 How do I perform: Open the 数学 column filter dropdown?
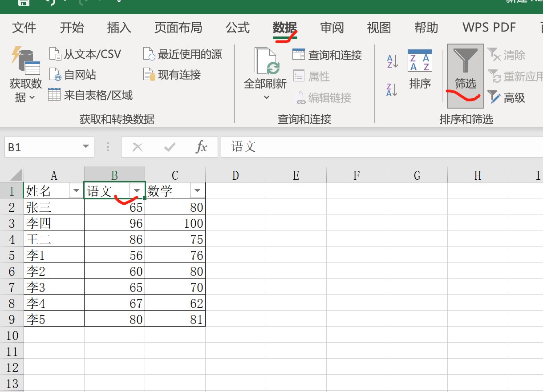(x=197, y=190)
